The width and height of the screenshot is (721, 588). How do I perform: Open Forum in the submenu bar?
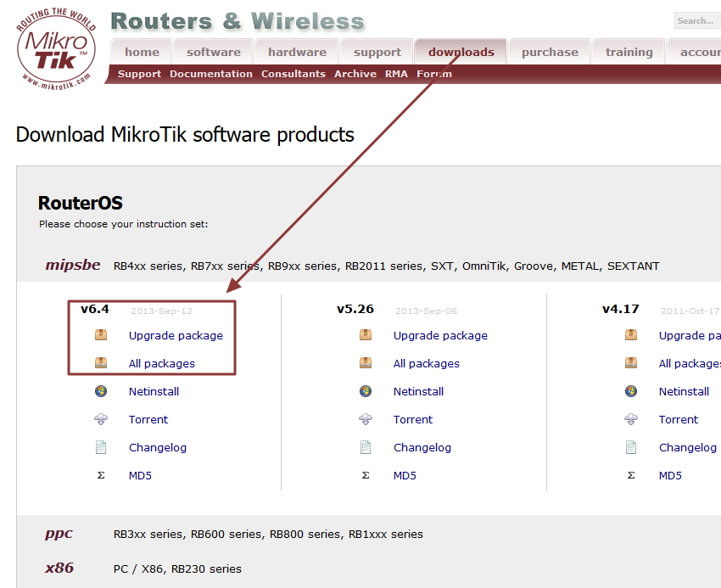tap(434, 74)
